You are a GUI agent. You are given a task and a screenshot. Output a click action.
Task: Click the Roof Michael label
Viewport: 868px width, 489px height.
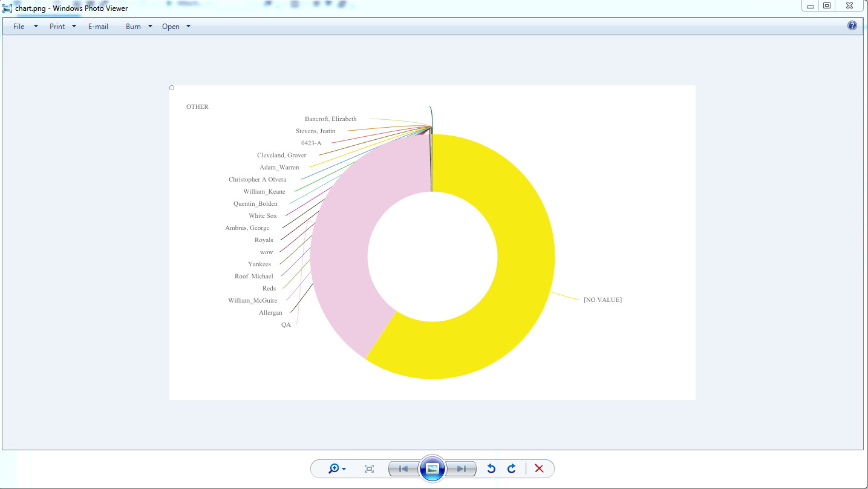pos(254,276)
